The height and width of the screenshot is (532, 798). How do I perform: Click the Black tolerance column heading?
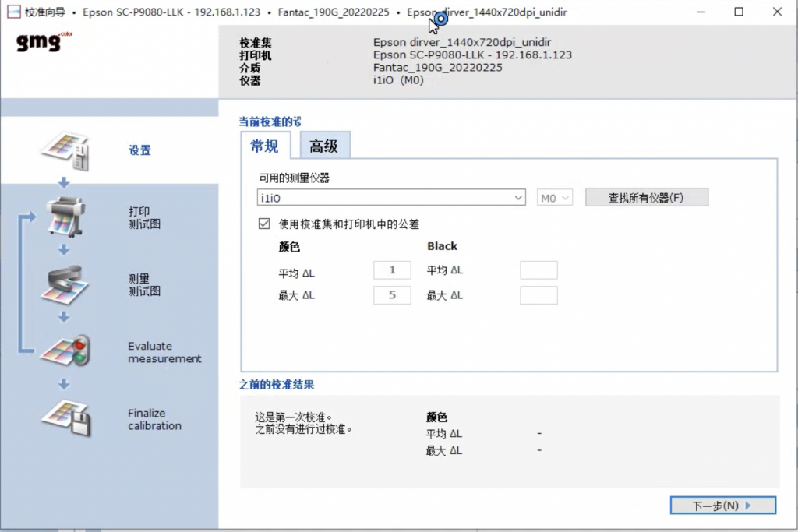click(443, 246)
